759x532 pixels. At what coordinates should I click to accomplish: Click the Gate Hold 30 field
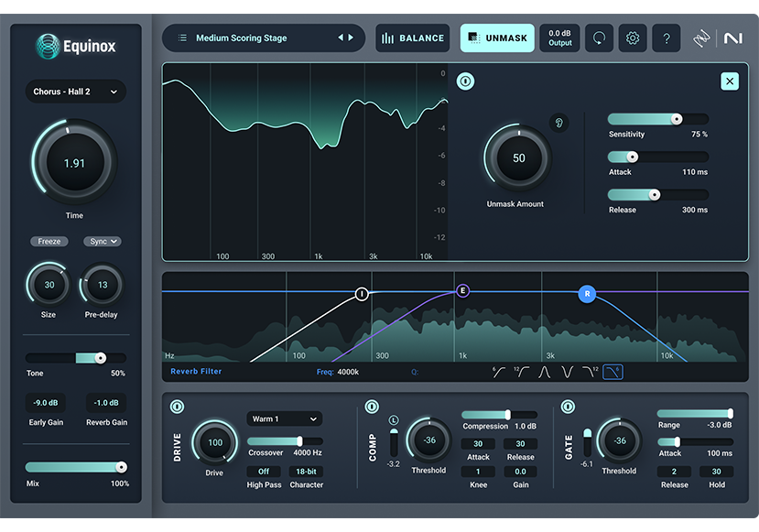pyautogui.click(x=716, y=472)
